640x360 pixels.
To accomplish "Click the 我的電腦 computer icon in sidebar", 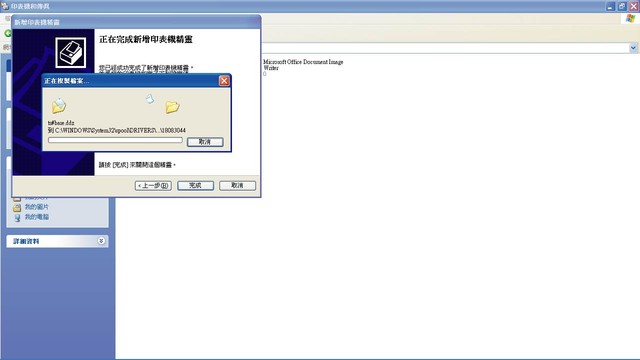I will (x=17, y=218).
